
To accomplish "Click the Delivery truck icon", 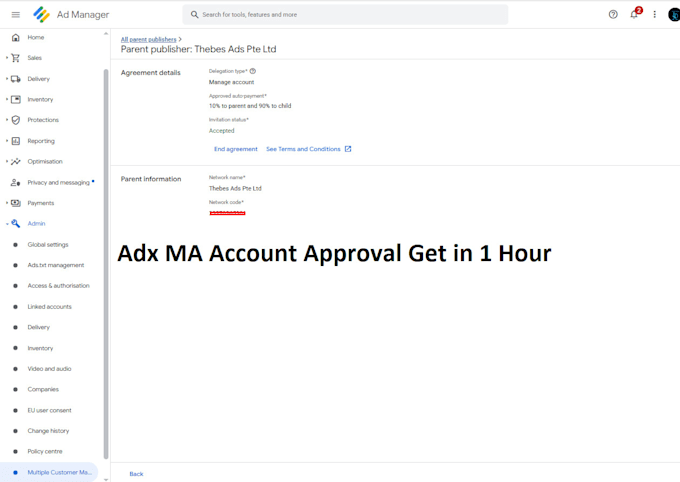I will pos(16,79).
